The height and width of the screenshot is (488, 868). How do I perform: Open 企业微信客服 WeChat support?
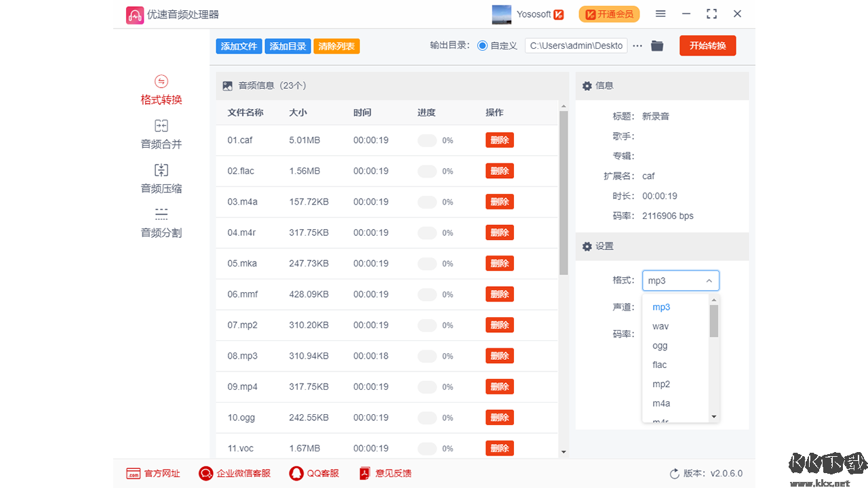point(235,473)
